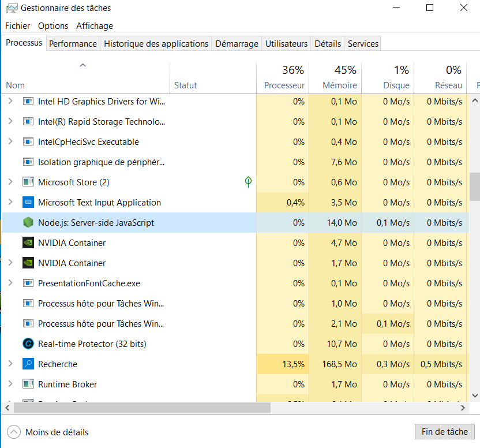Click the Task Manager title bar icon
The height and width of the screenshot is (448, 480).
[x=12, y=8]
